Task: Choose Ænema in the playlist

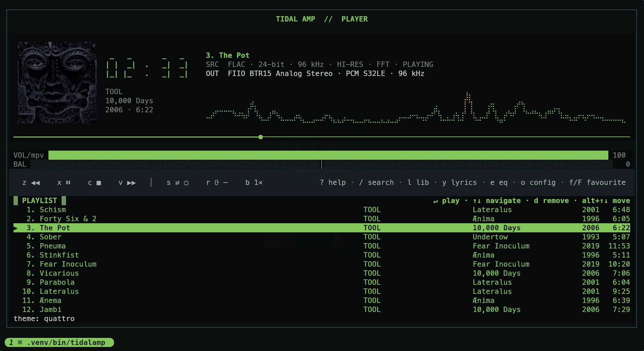Action: pyautogui.click(x=322, y=301)
